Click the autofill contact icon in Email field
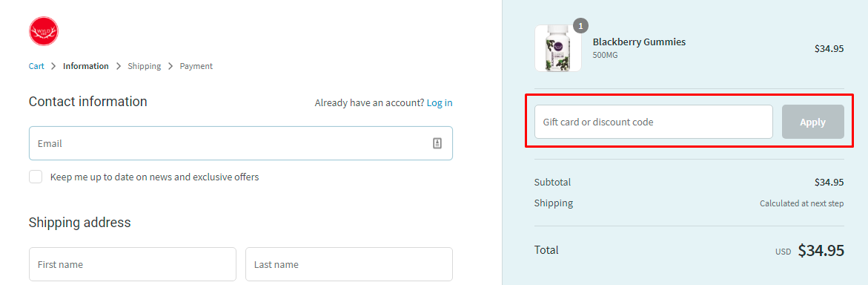 (437, 143)
